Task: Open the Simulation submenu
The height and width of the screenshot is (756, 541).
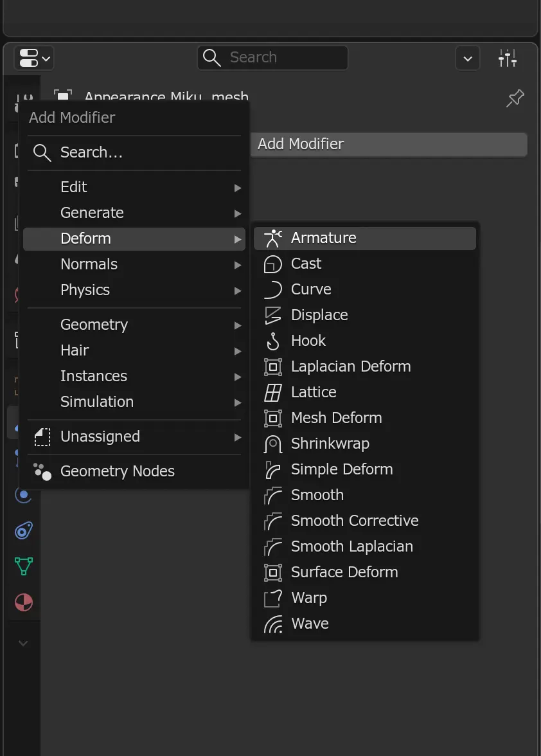Action: point(134,402)
